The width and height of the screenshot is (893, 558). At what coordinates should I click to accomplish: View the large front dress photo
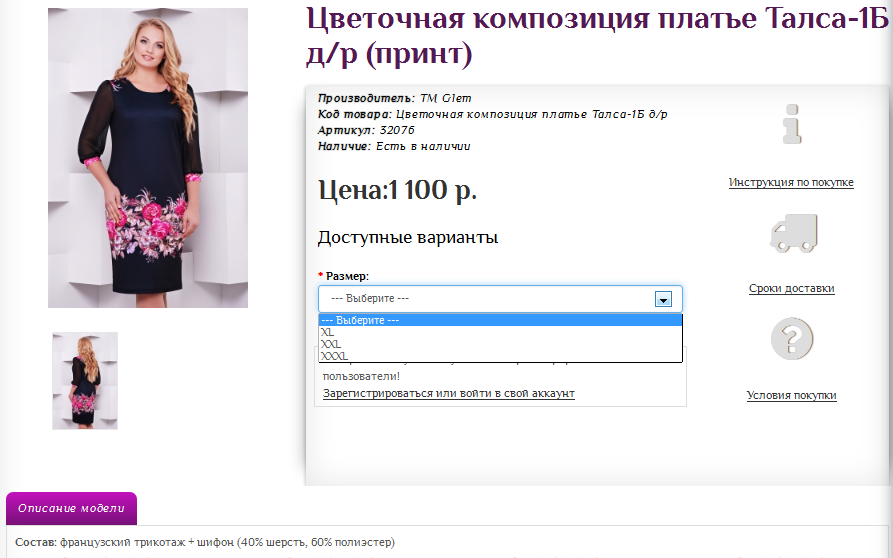[148, 158]
